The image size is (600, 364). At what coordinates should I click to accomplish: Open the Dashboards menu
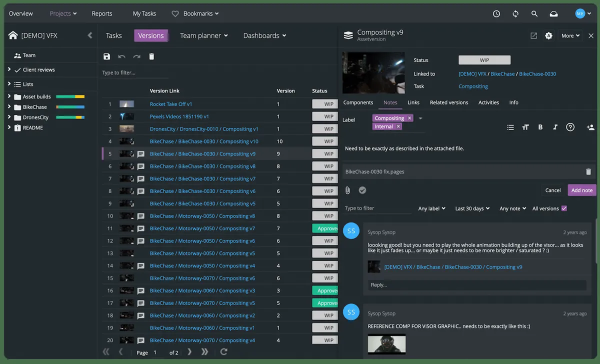pos(264,35)
